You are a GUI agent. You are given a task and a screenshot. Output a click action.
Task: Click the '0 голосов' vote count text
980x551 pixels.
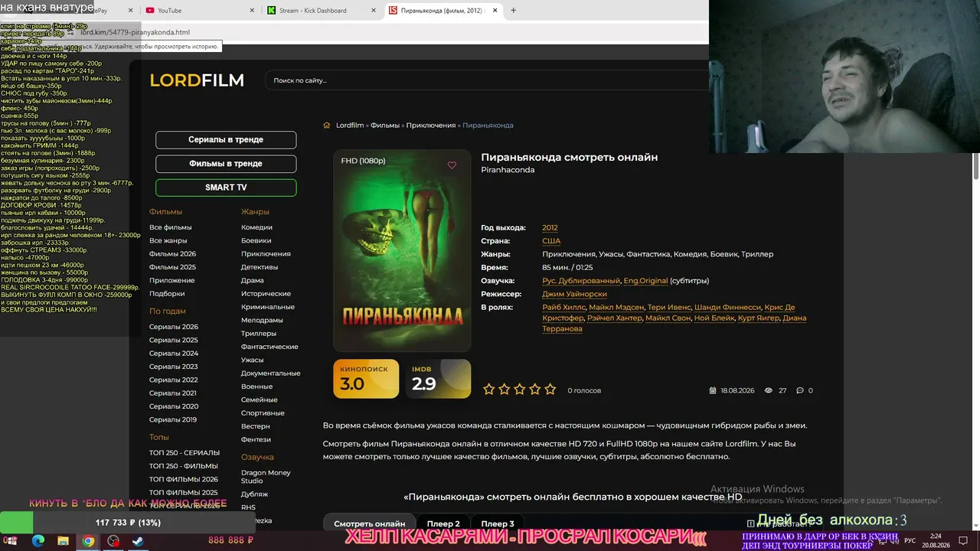coord(584,390)
